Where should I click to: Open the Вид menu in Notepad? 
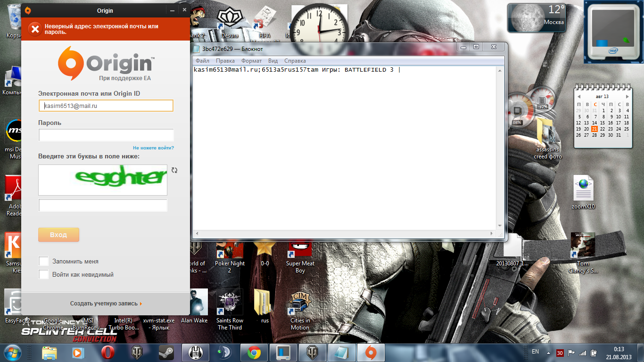(x=273, y=61)
